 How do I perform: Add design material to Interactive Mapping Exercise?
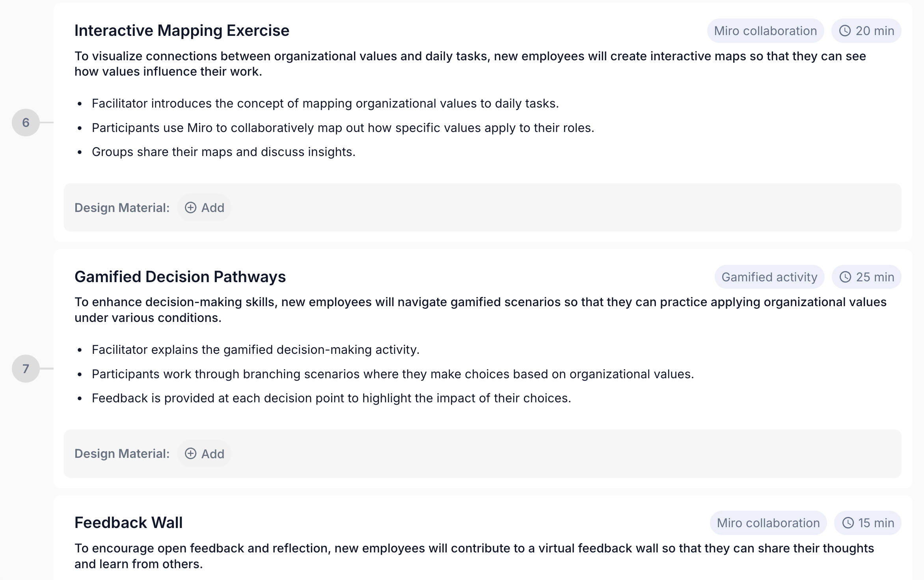204,208
